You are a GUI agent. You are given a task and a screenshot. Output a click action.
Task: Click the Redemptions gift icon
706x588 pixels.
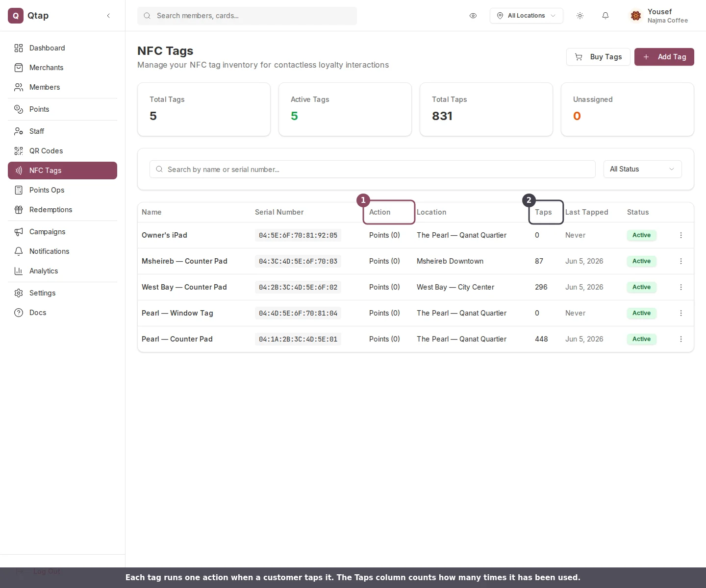tap(19, 210)
